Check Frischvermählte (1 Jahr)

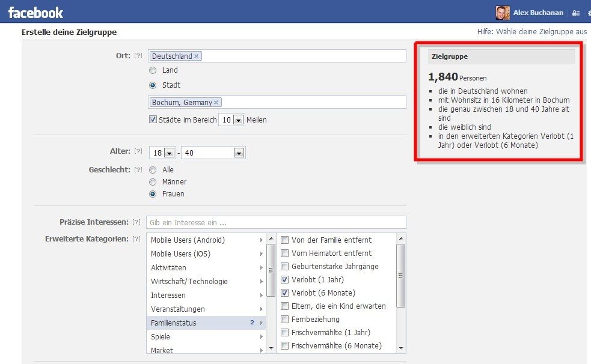(284, 332)
